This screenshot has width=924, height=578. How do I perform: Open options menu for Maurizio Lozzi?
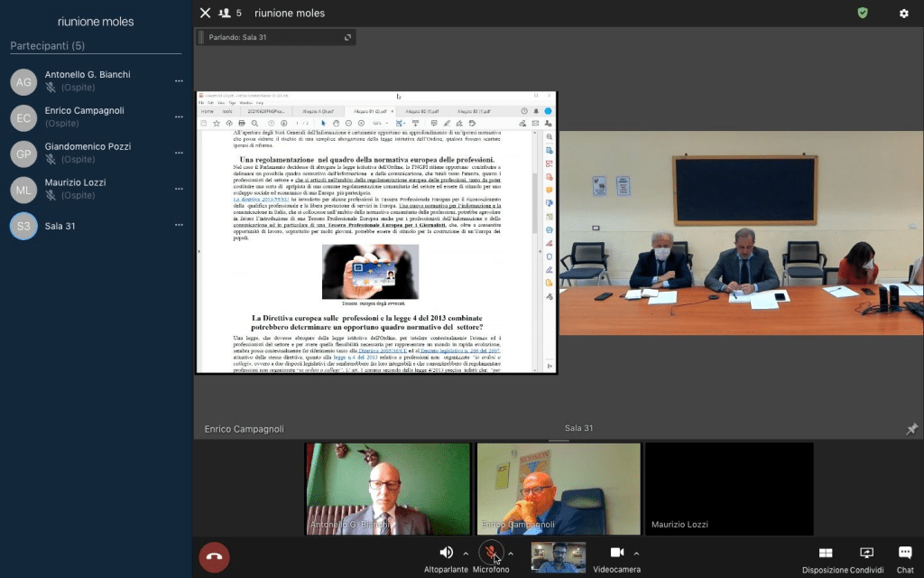coord(179,190)
